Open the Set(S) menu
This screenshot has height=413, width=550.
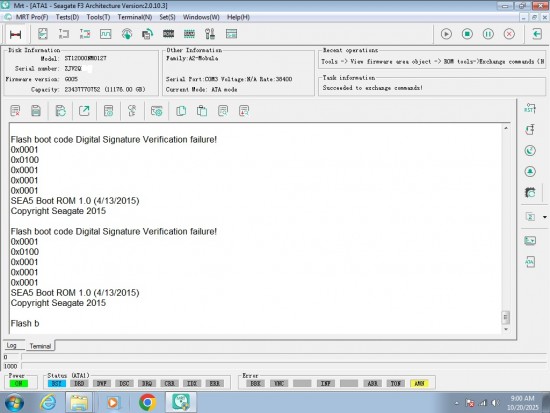167,17
